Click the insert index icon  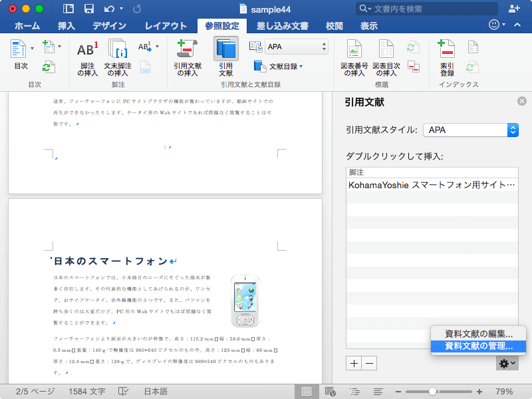473,47
